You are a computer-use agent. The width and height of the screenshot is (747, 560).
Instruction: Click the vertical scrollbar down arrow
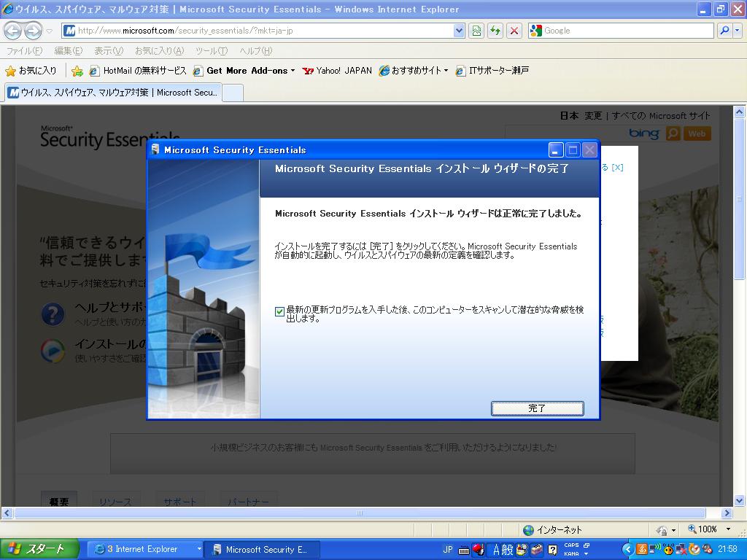740,500
